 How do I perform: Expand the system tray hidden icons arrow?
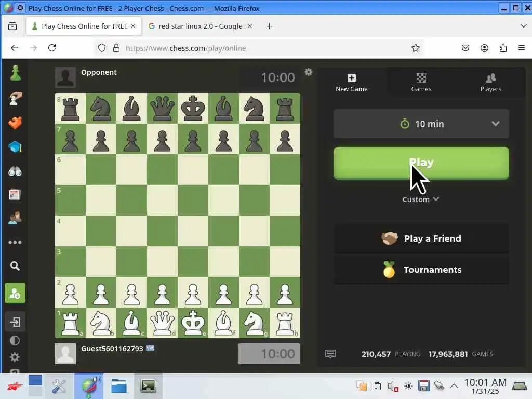(x=454, y=386)
